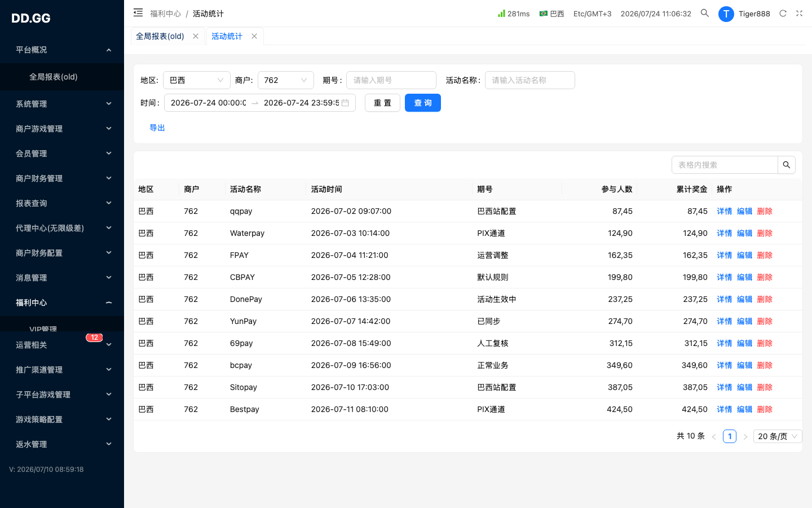
Task: Collapse the sidebar with the menu fold icon
Action: tap(138, 12)
